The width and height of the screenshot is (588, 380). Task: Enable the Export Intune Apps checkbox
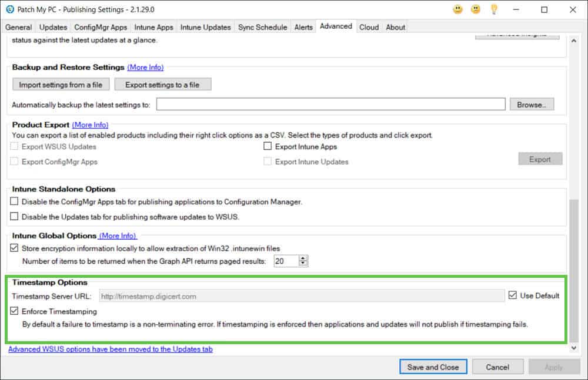tap(268, 146)
